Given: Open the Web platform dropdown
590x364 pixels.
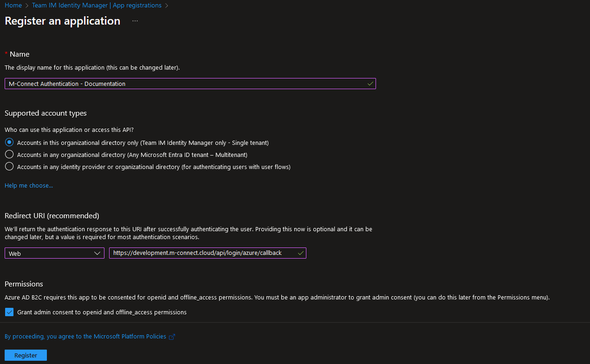Looking at the screenshot, I should [54, 253].
